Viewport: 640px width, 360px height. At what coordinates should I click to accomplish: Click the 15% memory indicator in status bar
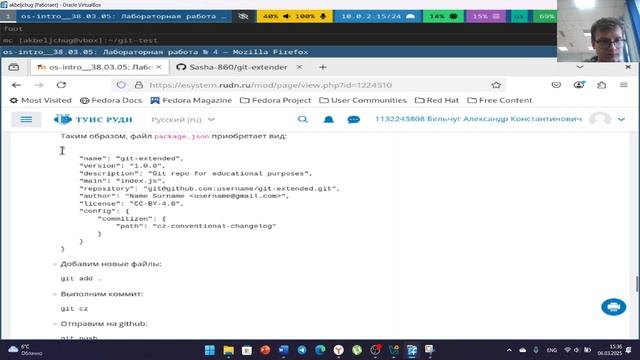[486, 16]
